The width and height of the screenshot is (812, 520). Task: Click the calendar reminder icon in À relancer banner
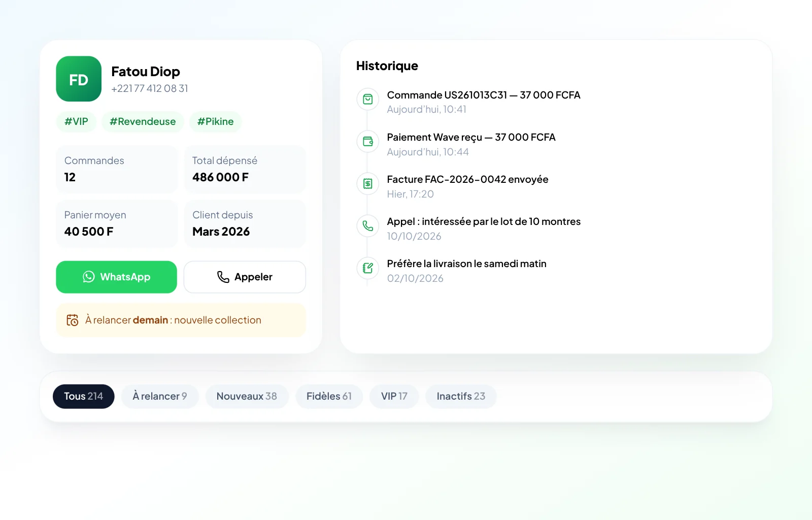(x=73, y=320)
